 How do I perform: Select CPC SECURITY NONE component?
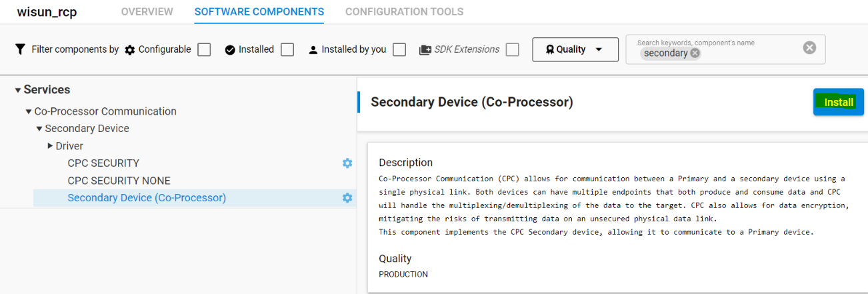click(x=119, y=181)
